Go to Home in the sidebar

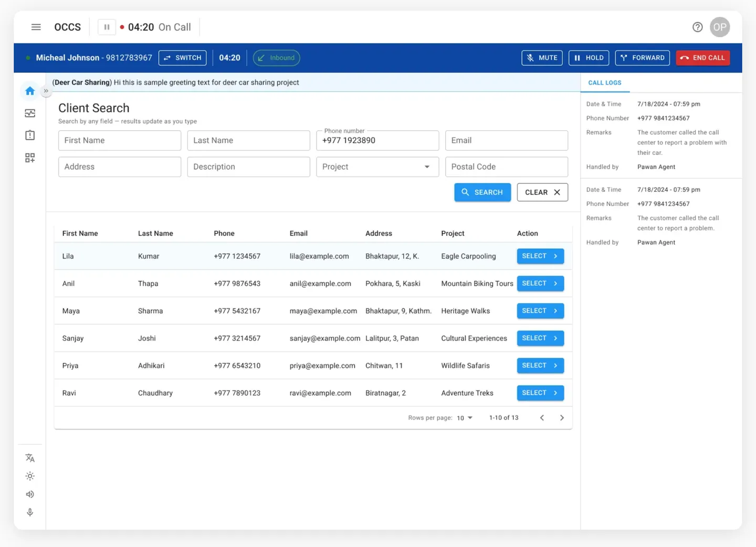click(30, 91)
